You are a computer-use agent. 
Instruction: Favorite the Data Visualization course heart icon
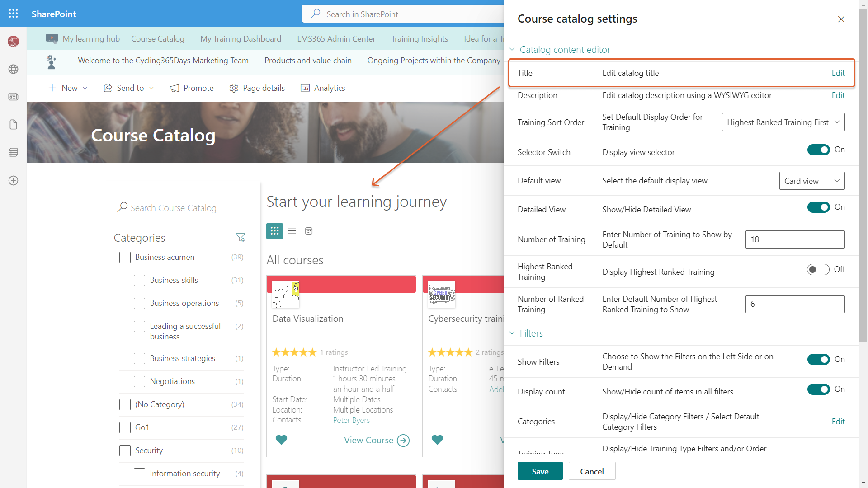coord(281,440)
